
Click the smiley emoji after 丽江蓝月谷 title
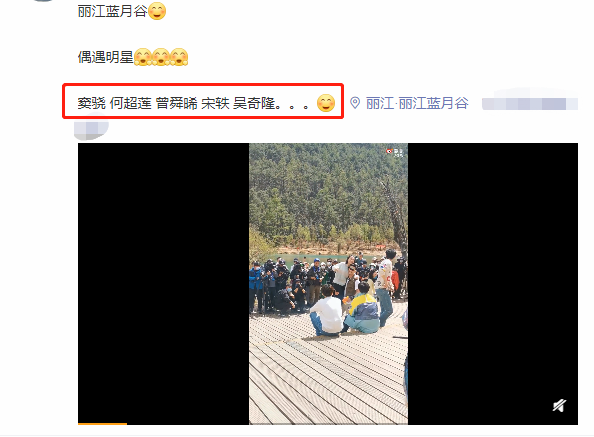pos(157,11)
